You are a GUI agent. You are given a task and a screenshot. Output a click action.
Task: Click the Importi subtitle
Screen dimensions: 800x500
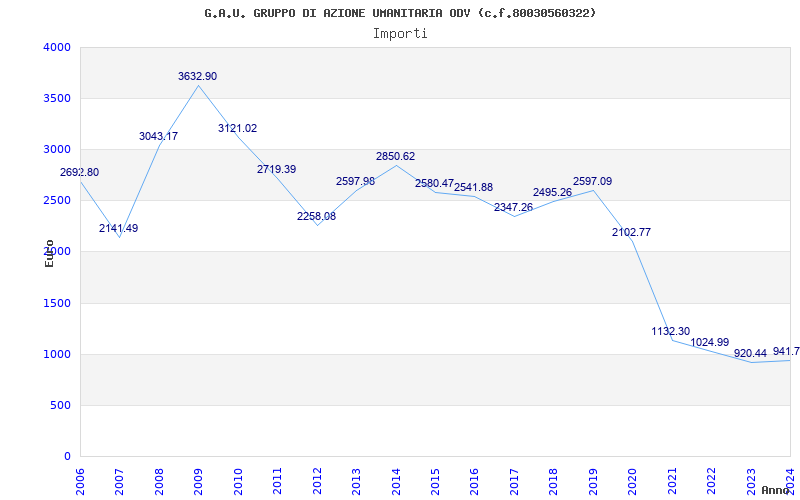[400, 34]
